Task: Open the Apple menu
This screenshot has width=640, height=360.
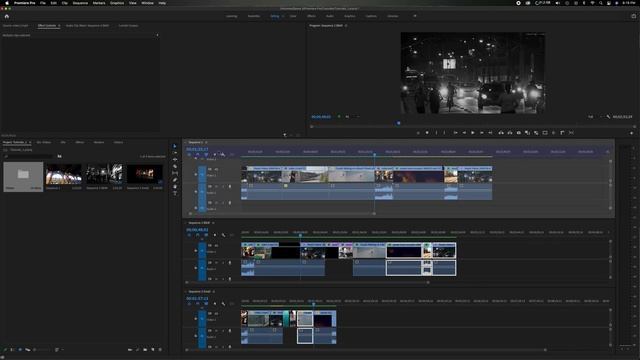Action: [7, 3]
